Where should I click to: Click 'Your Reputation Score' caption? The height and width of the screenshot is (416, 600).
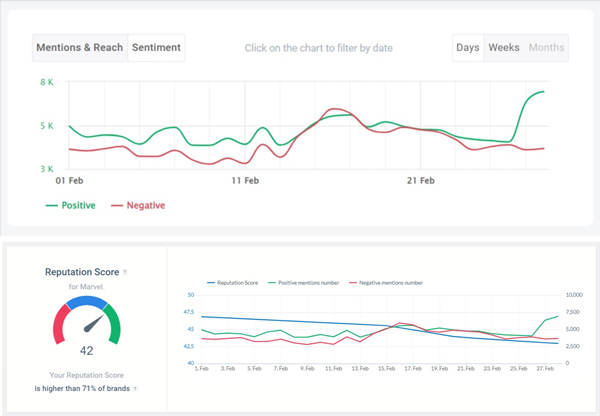coord(86,375)
